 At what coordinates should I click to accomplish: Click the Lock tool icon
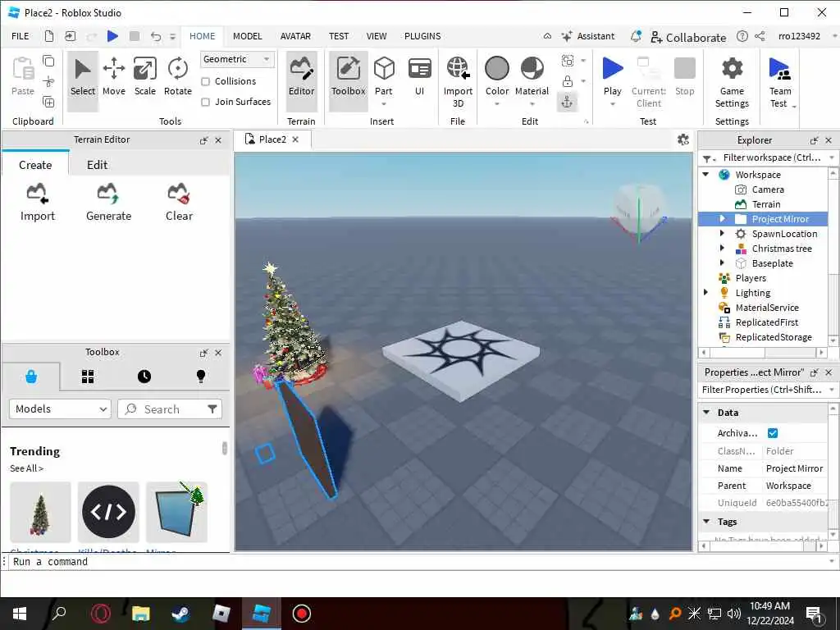(568, 81)
